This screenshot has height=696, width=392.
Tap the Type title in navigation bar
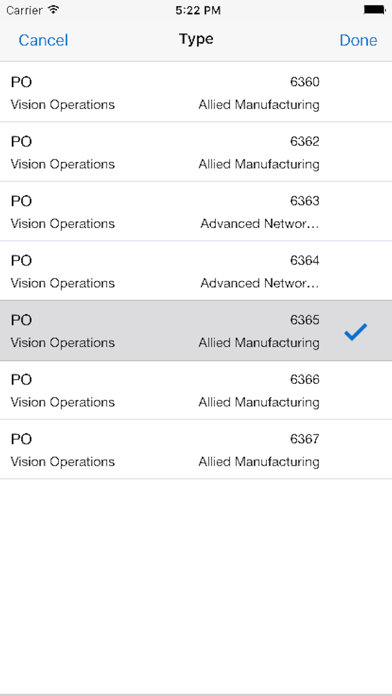pos(196,40)
